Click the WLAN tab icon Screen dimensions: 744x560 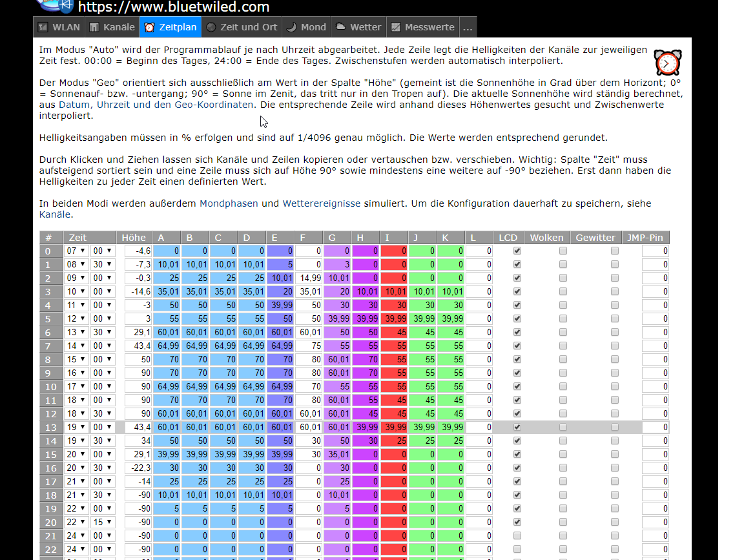[43, 27]
